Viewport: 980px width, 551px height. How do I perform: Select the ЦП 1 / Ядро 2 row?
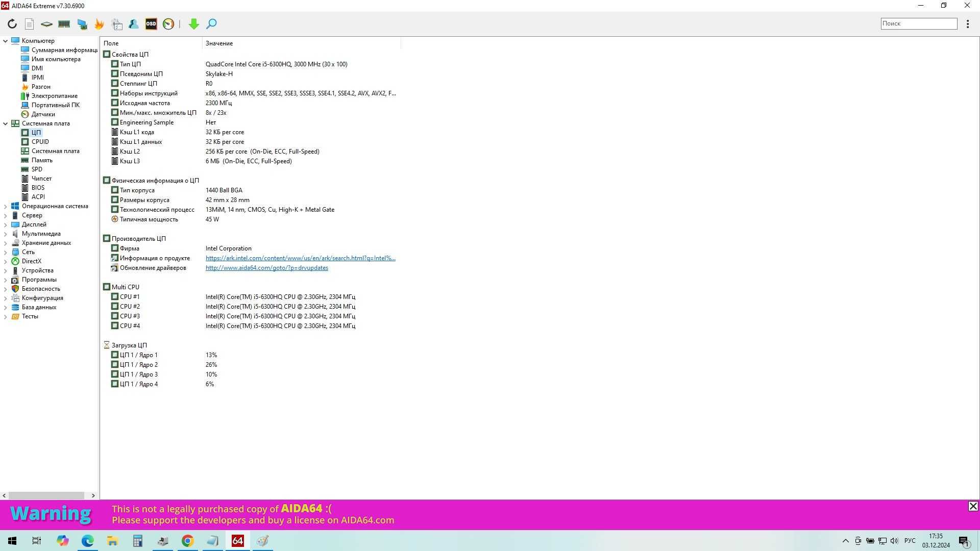coord(250,365)
